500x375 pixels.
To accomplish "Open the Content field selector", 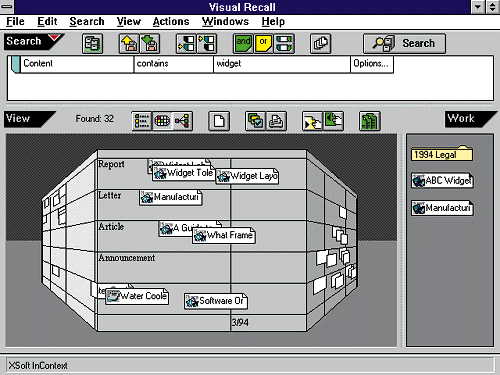I will pos(77,64).
